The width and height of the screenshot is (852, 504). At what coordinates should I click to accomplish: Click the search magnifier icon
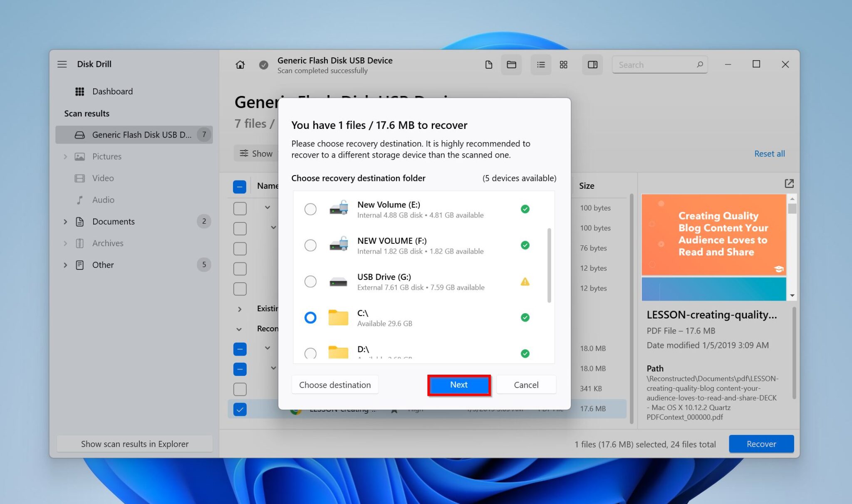point(700,64)
